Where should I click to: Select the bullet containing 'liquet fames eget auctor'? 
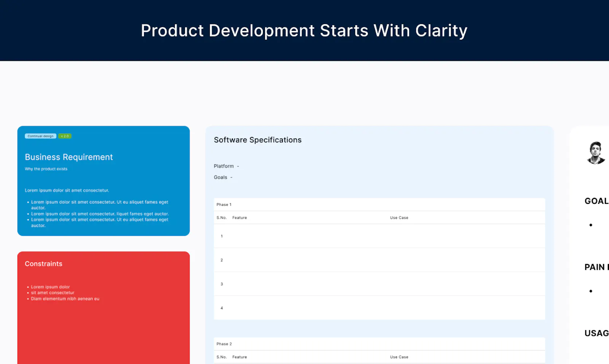click(100, 214)
